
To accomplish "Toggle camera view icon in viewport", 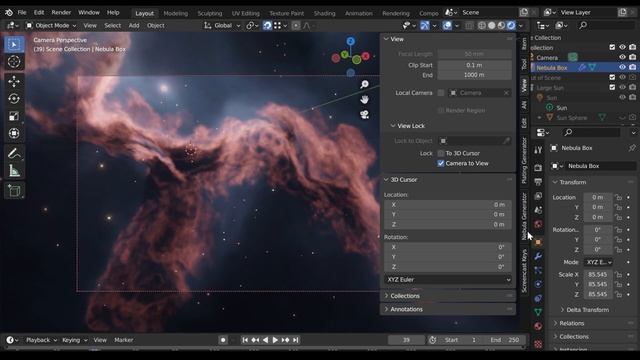I will (x=364, y=115).
